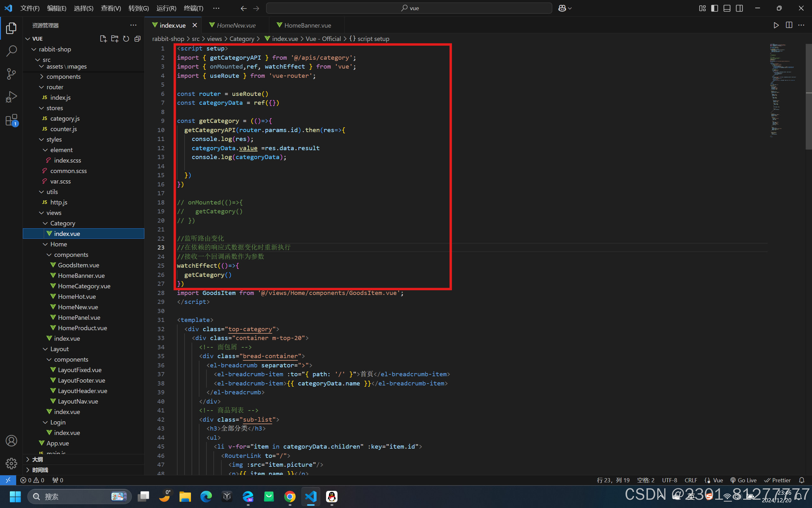
Task: Open editor more actions menu
Action: [x=801, y=25]
